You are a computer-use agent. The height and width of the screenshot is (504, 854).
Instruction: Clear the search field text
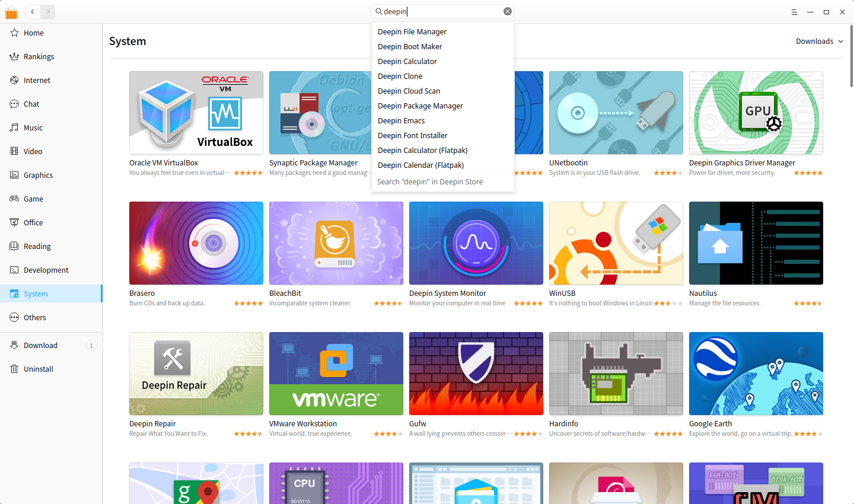508,11
